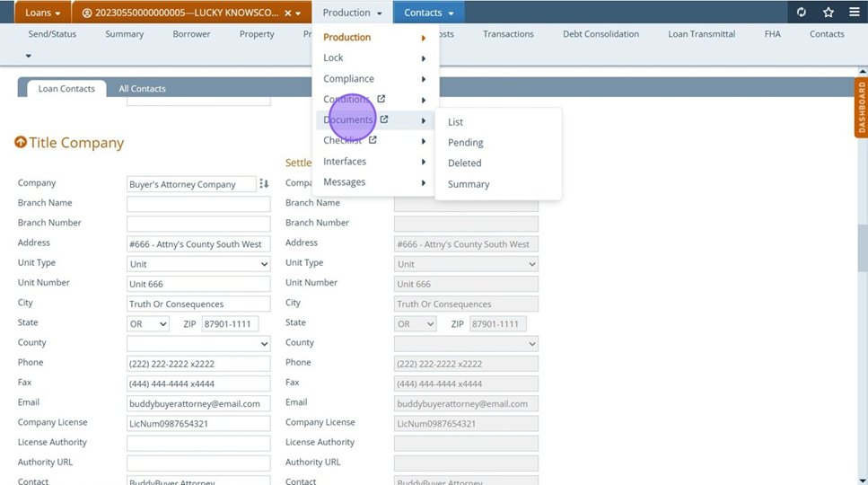Viewport: 868px width, 485px height.
Task: Close the LUCKY KNOWSCO loan tab
Action: coord(287,13)
